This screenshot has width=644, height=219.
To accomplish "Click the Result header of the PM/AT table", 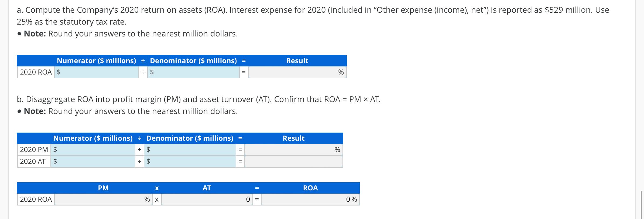I will 293,138.
